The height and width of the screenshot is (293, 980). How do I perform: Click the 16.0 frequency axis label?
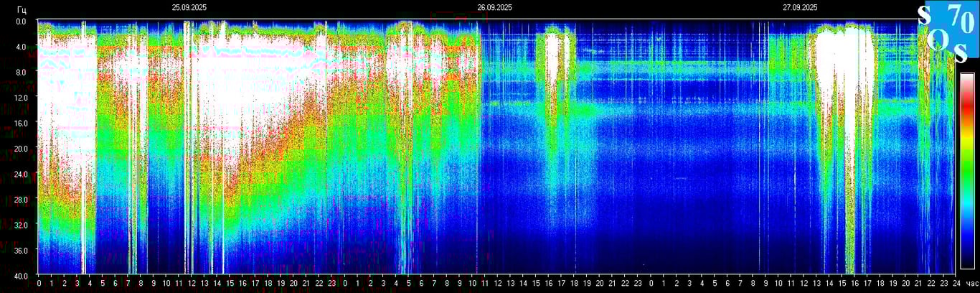(x=21, y=123)
